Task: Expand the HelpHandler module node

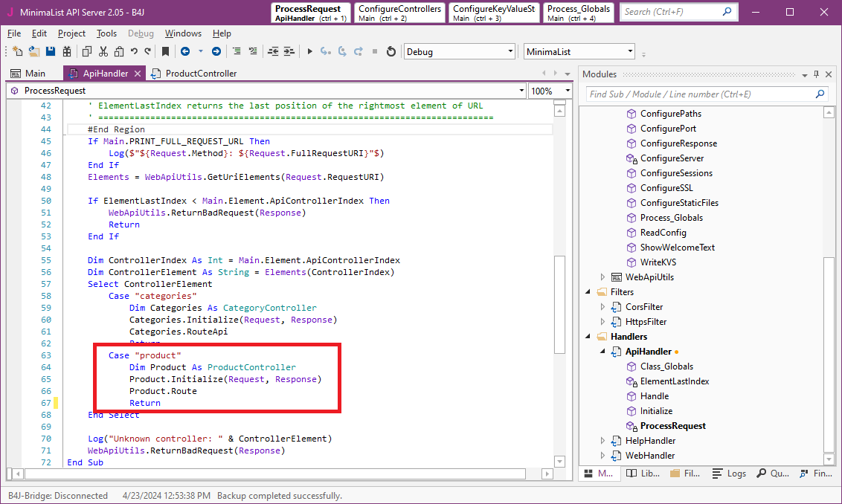Action: point(603,441)
